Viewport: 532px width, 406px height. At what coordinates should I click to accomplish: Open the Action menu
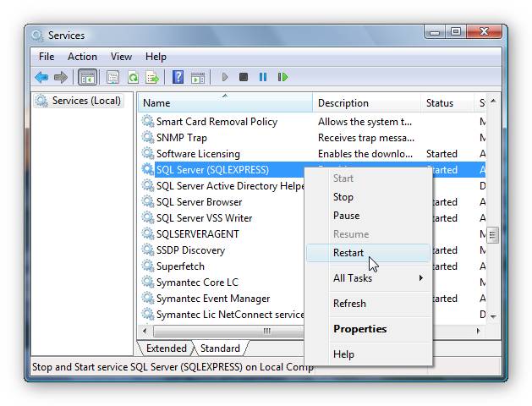point(82,57)
